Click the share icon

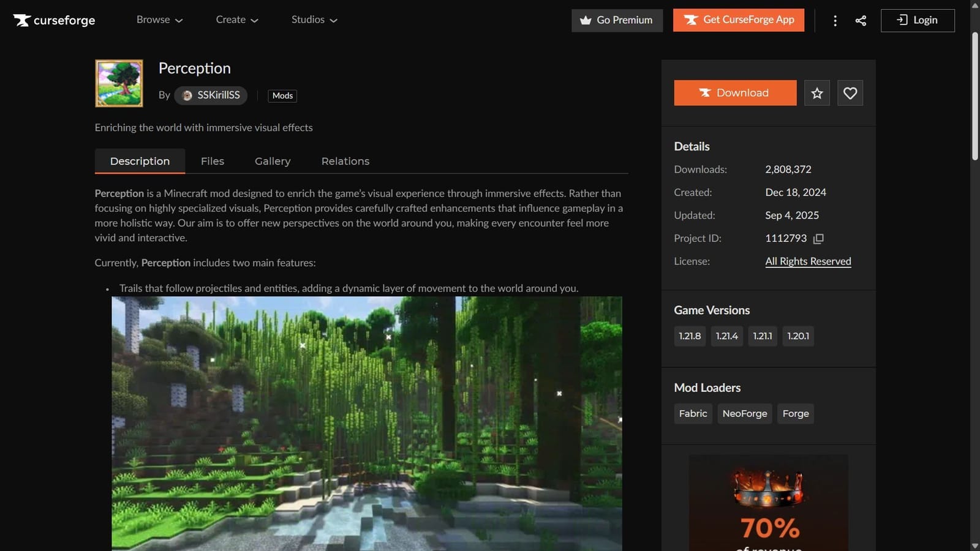861,20
